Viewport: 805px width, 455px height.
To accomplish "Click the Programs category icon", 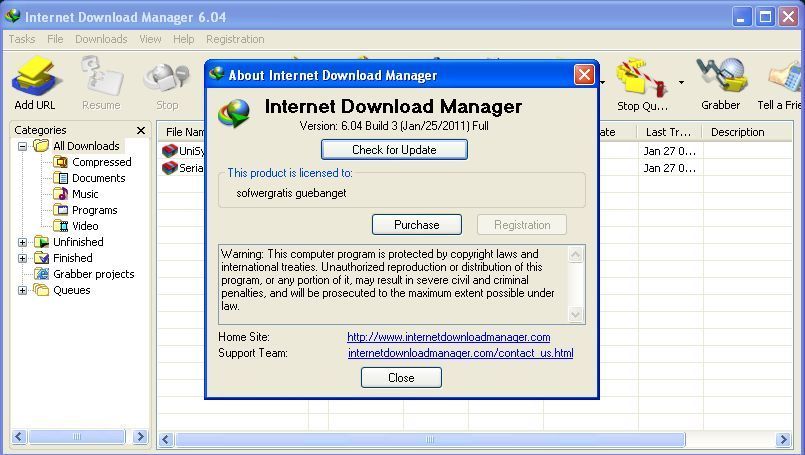I will click(x=61, y=210).
